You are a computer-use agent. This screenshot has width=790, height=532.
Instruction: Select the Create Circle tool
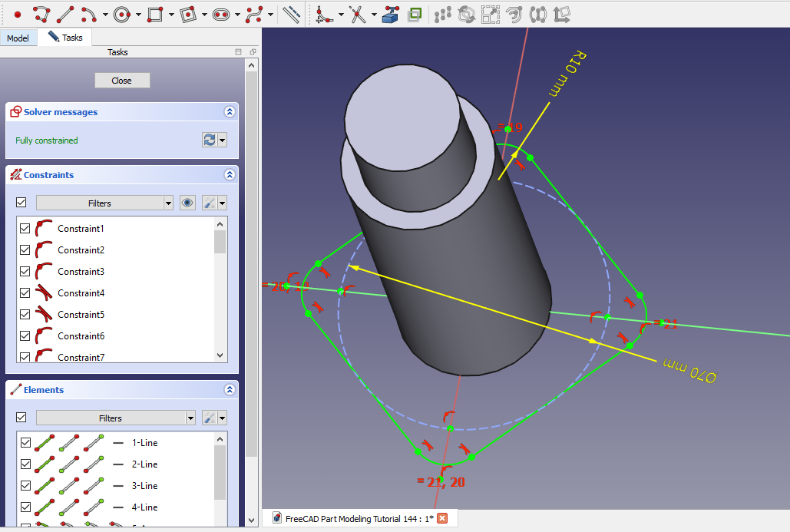coord(121,14)
